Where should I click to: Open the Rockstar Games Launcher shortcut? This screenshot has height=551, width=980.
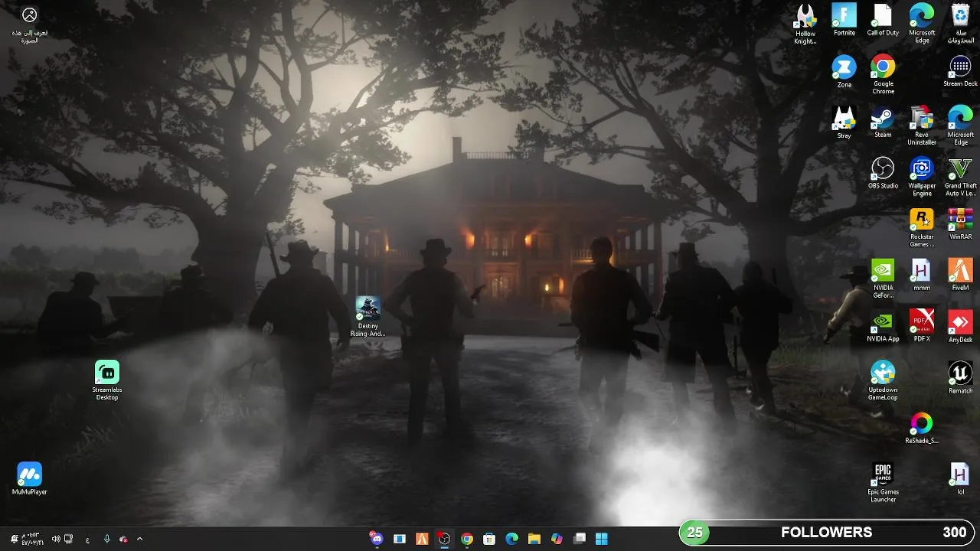[922, 228]
